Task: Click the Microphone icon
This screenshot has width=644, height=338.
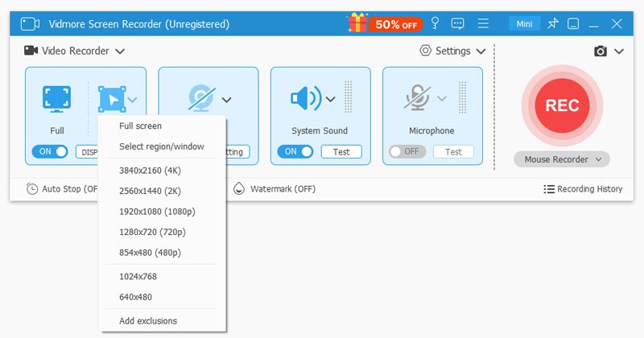Action: (417, 99)
